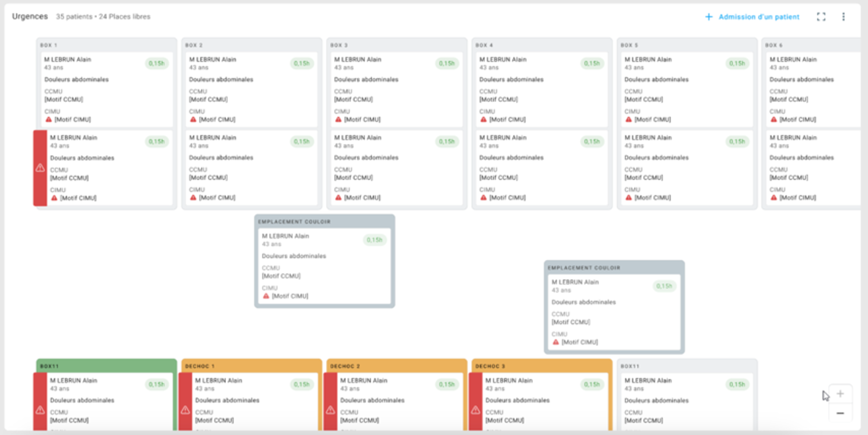Click CIMU warning triangle in Box 5 bottom card
868x435 pixels.
[x=629, y=198]
